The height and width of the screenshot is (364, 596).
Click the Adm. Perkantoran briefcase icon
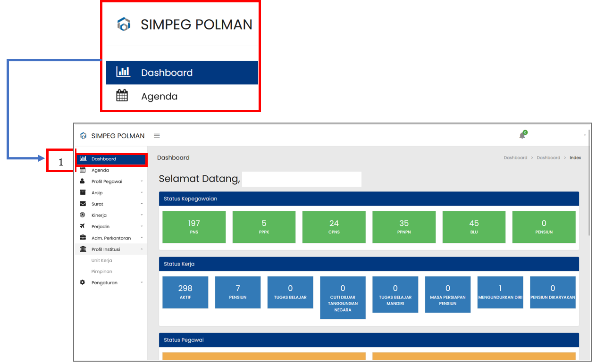(83, 238)
